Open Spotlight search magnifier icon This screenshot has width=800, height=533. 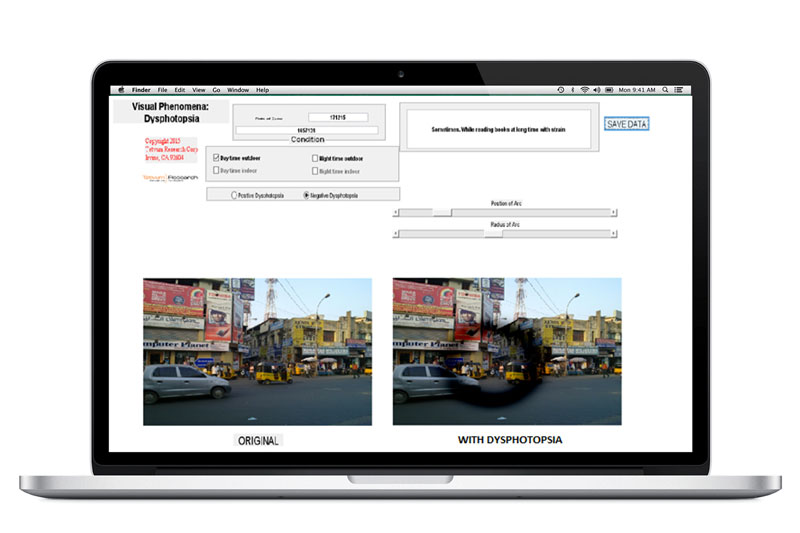coord(665,90)
